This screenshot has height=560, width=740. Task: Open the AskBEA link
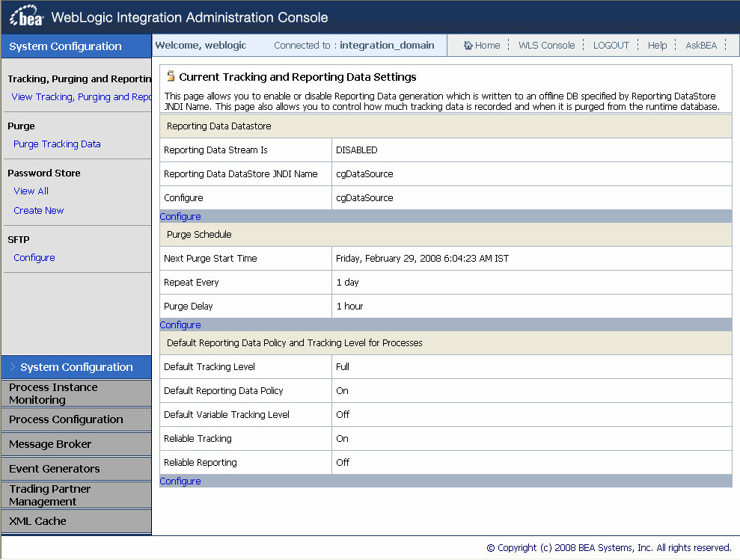coord(701,46)
